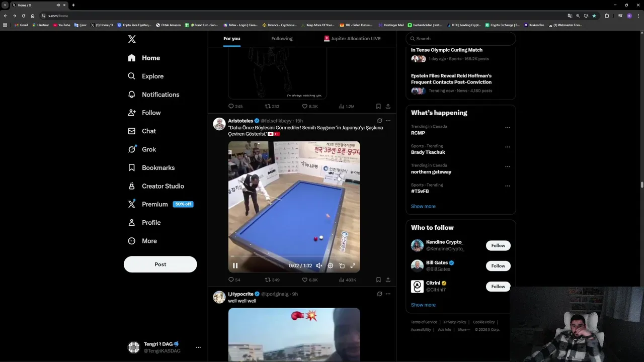644x362 pixels.
Task: Seek on the video progress bar
Action: [x=294, y=256]
